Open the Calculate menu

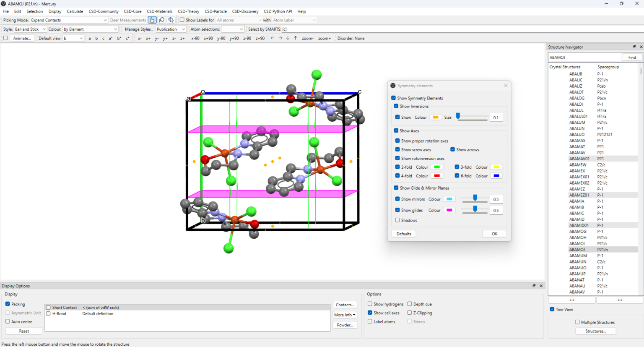pyautogui.click(x=75, y=11)
